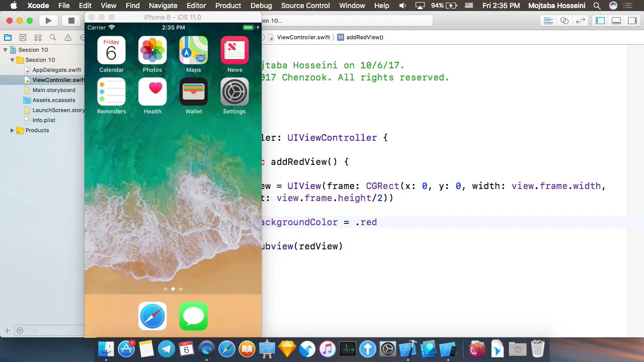The width and height of the screenshot is (644, 362).
Task: Open Telegram from the Dock
Action: (167, 349)
